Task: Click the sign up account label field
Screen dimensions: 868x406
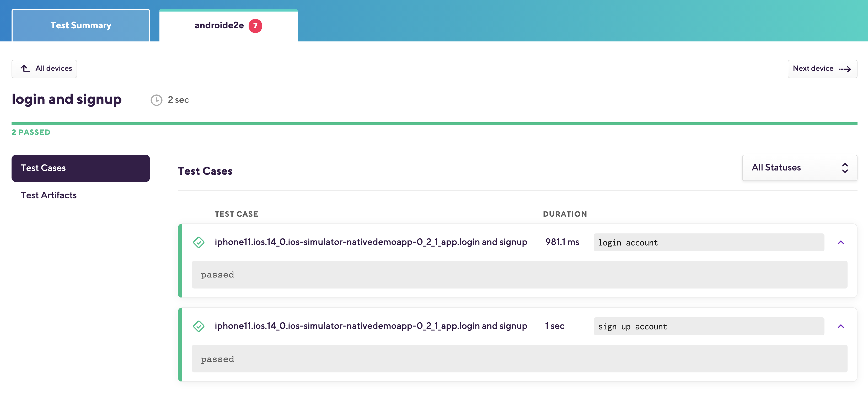Action: pos(709,327)
